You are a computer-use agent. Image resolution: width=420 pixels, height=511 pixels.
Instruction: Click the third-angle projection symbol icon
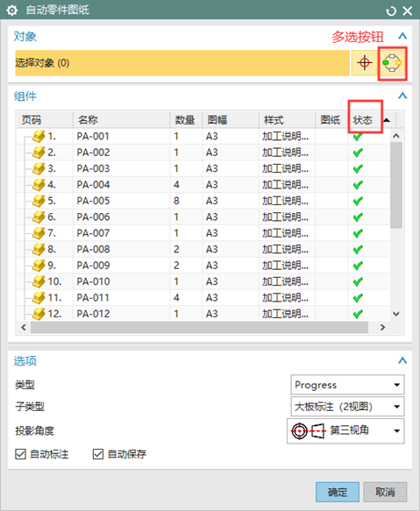[309, 431]
